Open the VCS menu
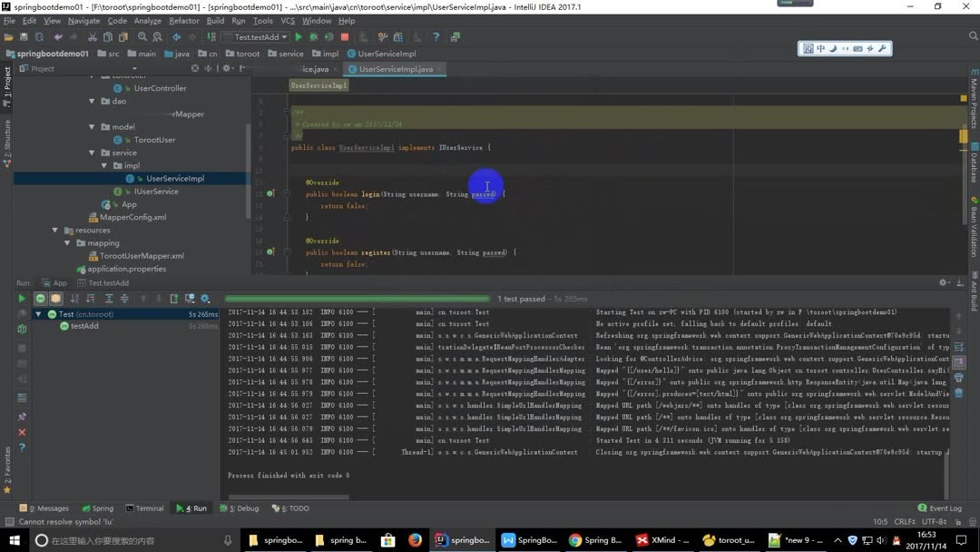 (287, 20)
